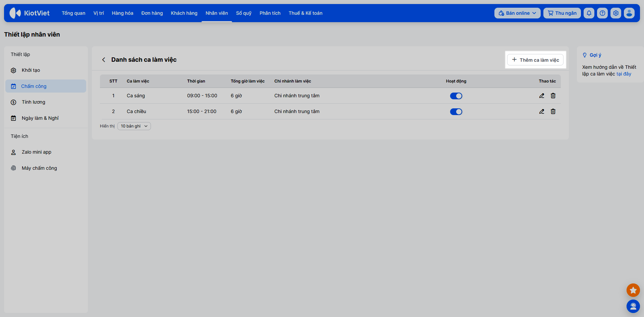Click the Khởi tạo gear icon
644x317 pixels.
13,70
